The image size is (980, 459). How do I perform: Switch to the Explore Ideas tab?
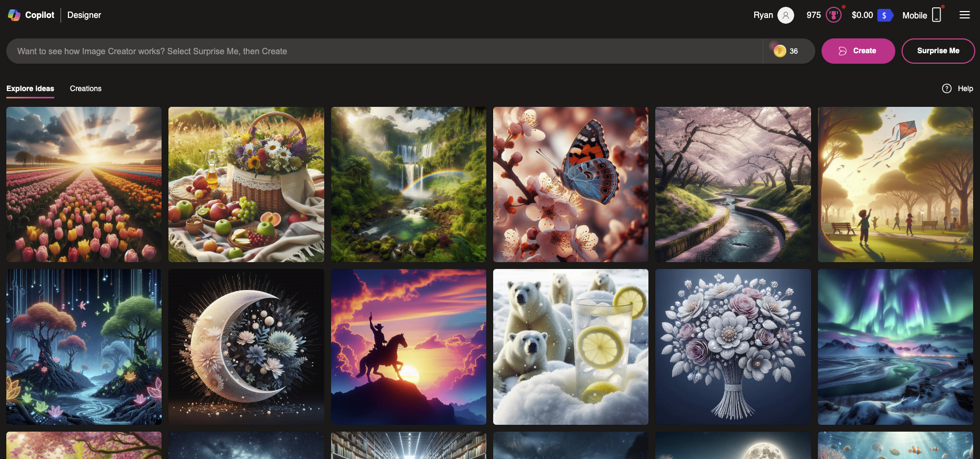(x=30, y=88)
